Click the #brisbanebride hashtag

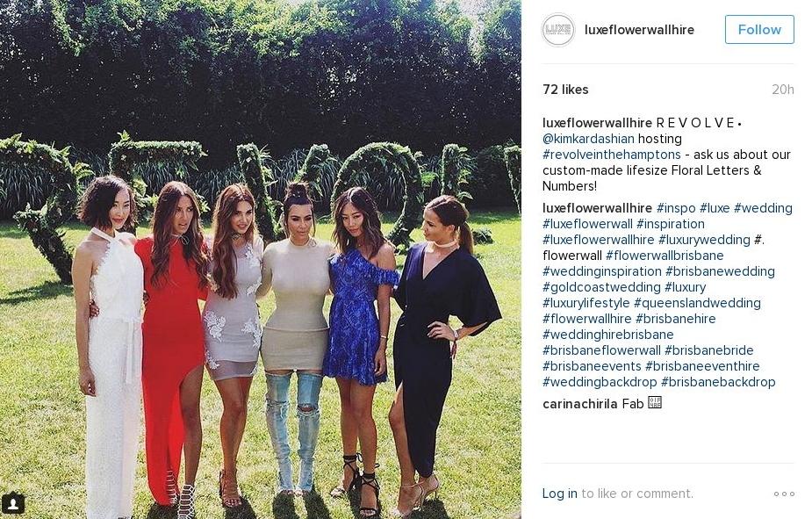pos(708,350)
